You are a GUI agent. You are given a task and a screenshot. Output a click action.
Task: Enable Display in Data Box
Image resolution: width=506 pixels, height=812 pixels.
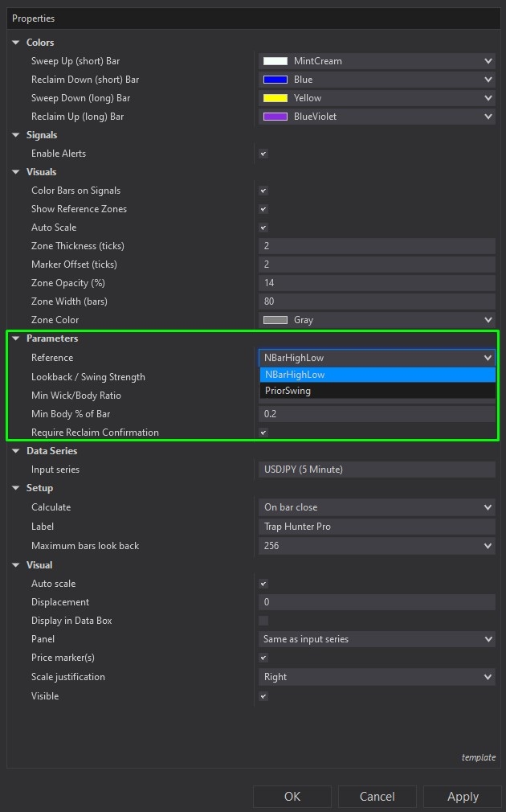pos(263,621)
